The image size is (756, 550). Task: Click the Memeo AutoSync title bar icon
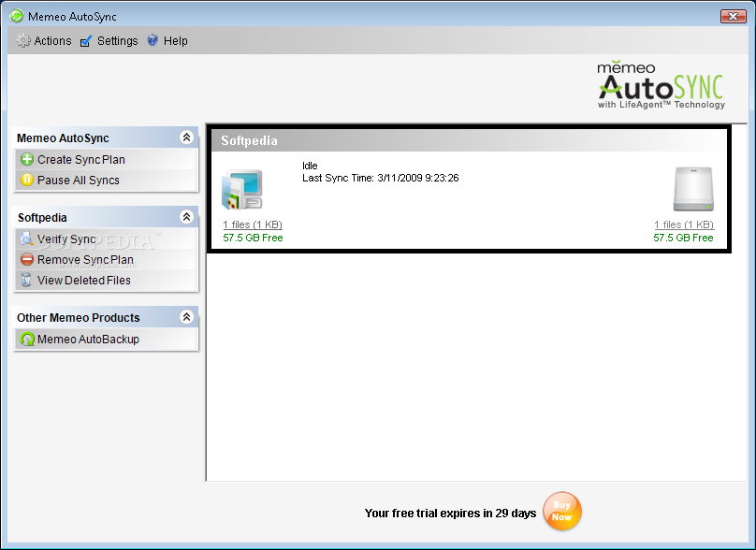[x=17, y=16]
